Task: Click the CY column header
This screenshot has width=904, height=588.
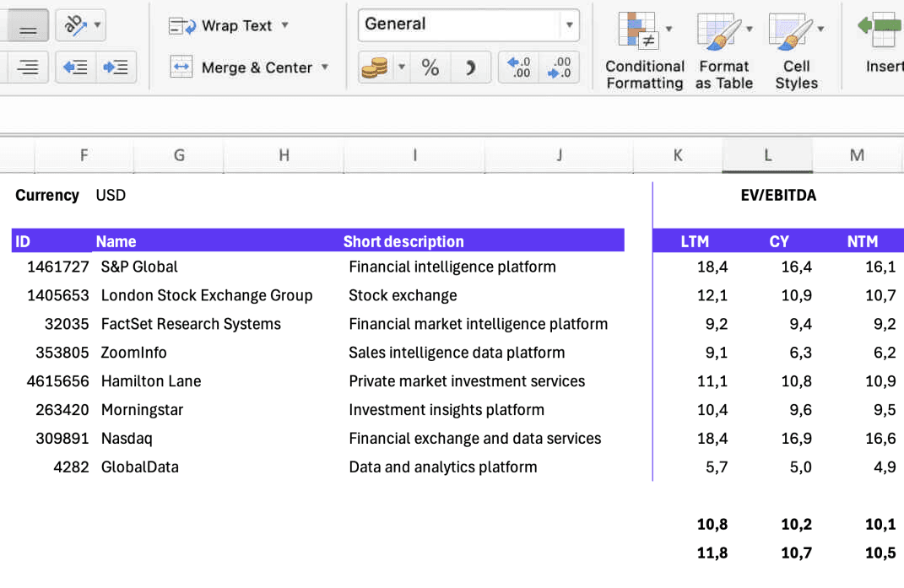Action: click(x=779, y=241)
